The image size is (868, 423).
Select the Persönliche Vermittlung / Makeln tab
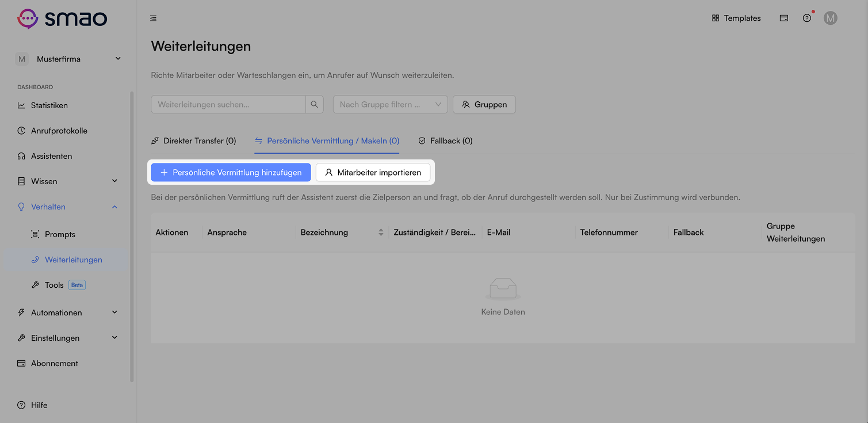327,140
